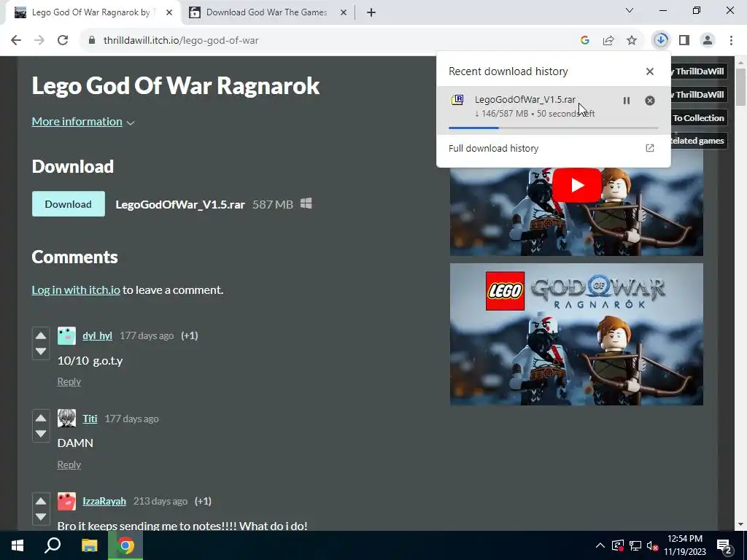Image resolution: width=747 pixels, height=560 pixels.
Task: Show hidden system tray icons
Action: coord(600,545)
